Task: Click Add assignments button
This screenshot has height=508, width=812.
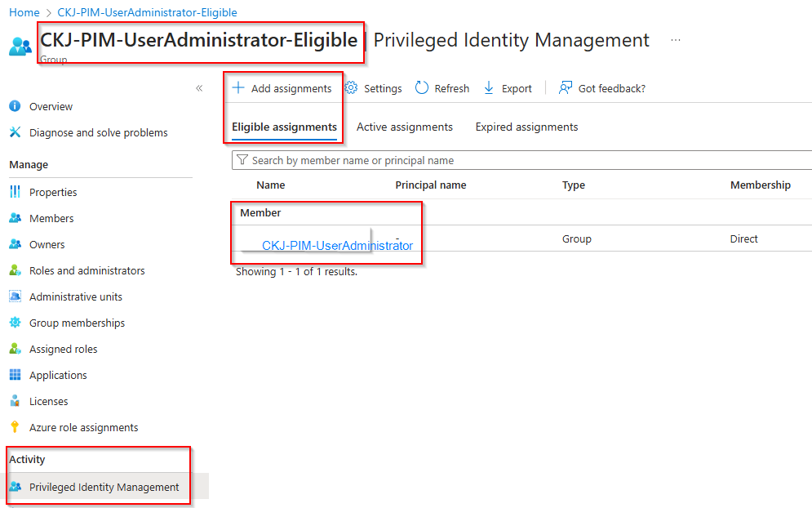Action: pyautogui.click(x=282, y=88)
